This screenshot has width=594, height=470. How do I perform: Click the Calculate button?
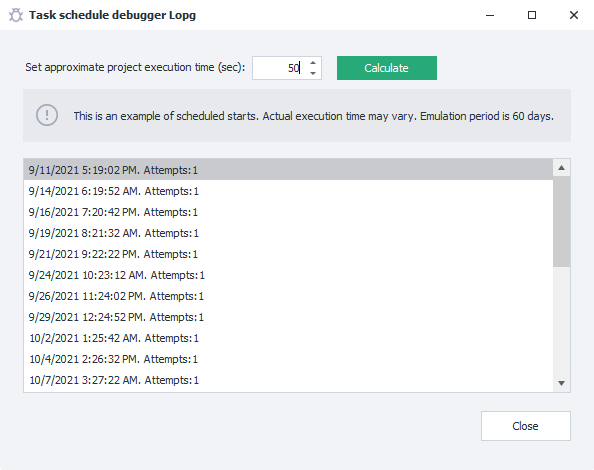click(387, 68)
